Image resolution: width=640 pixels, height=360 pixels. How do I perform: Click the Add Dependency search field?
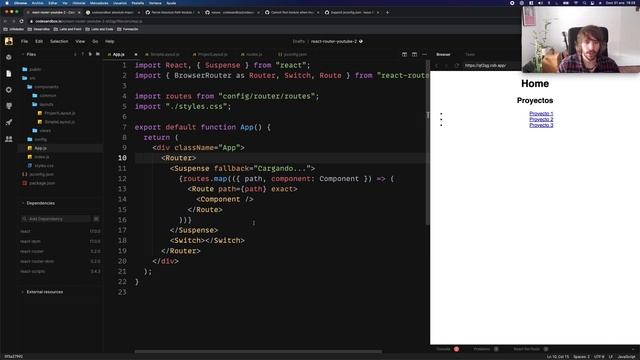[56, 219]
